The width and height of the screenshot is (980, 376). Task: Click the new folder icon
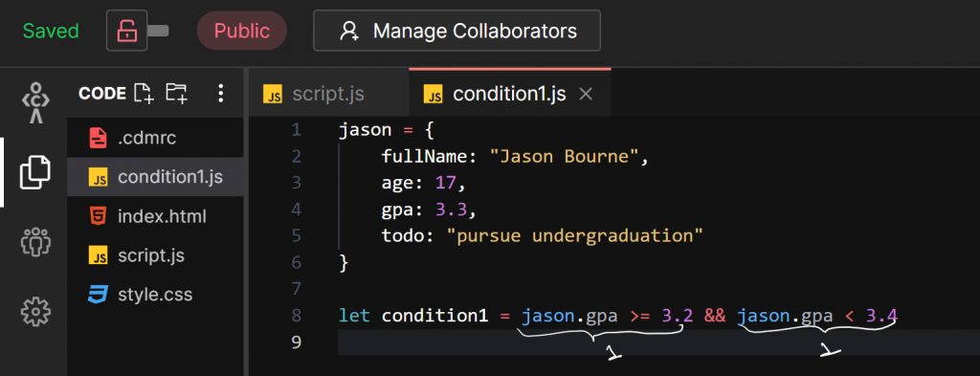coord(176,93)
